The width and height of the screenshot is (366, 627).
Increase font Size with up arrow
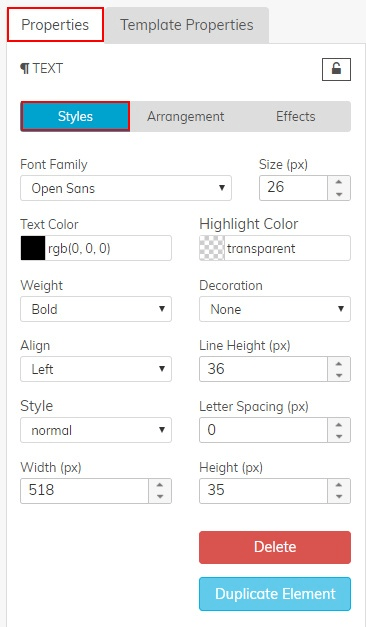(x=339, y=182)
